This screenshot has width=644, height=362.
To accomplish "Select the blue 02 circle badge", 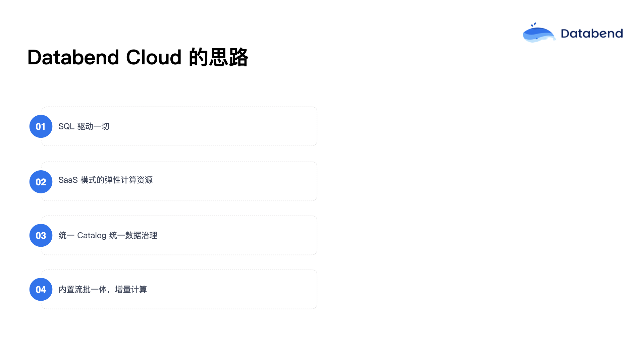I will (41, 182).
